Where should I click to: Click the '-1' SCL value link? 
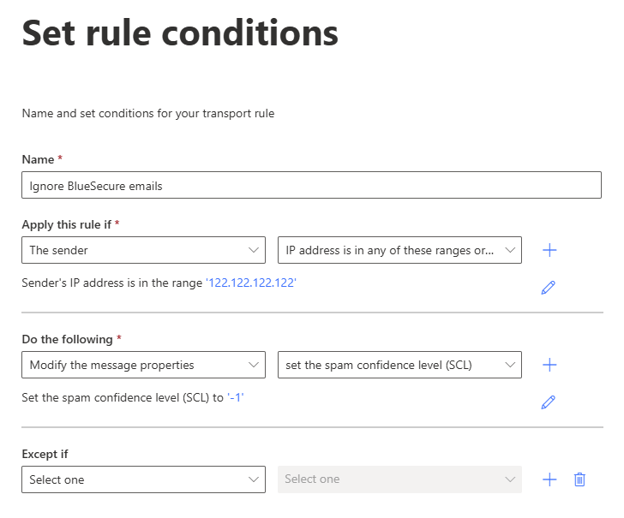[x=235, y=397]
